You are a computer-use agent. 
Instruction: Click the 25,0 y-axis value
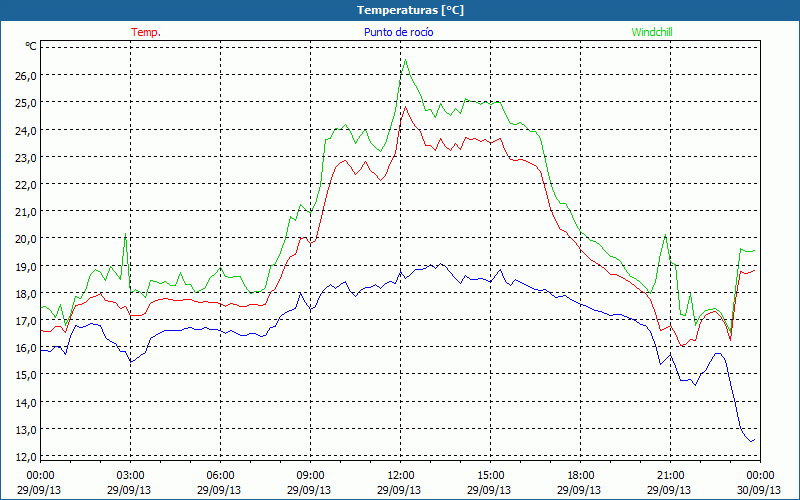[26, 103]
